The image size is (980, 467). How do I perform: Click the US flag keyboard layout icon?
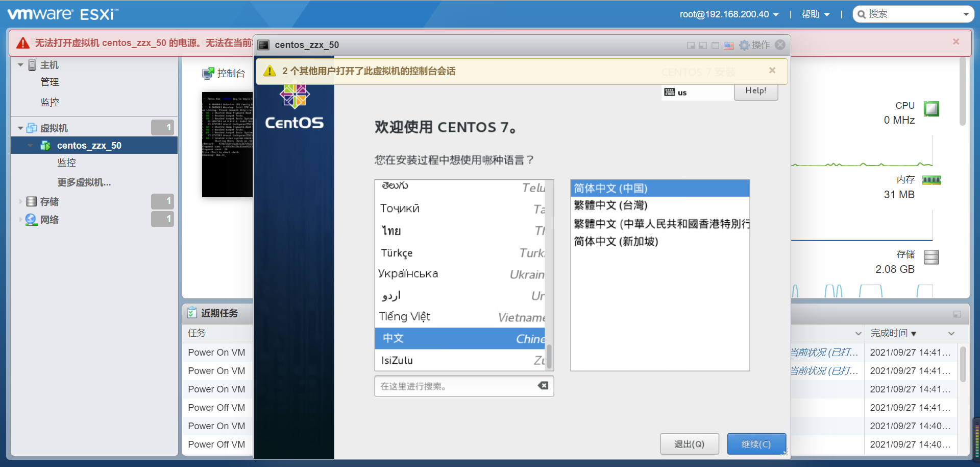(729, 45)
